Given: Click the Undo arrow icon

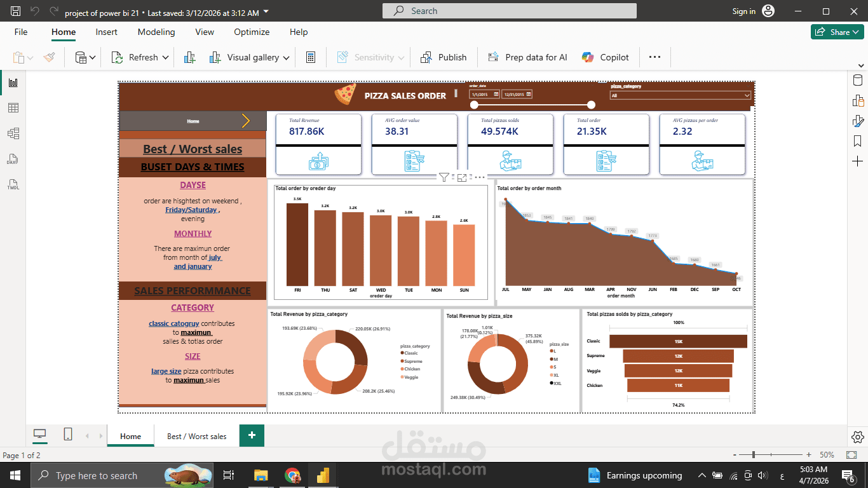Looking at the screenshot, I should pyautogui.click(x=35, y=11).
